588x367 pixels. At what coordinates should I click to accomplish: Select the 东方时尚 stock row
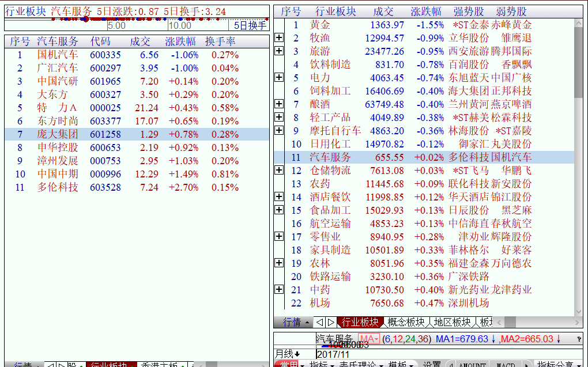137,121
